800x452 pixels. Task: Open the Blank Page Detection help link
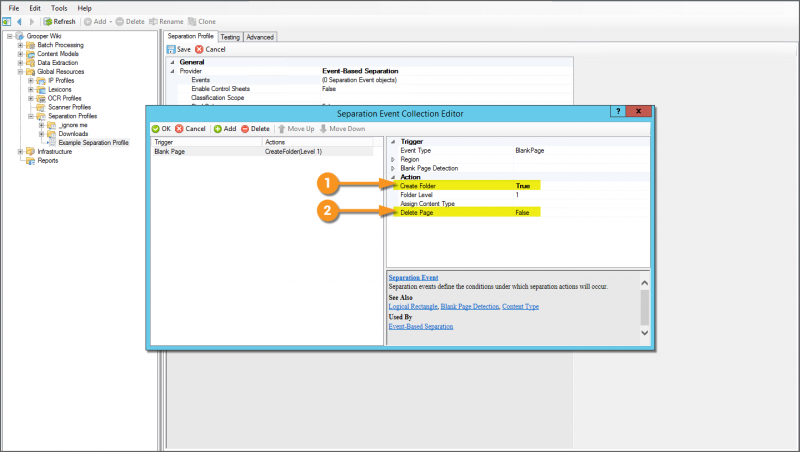469,307
